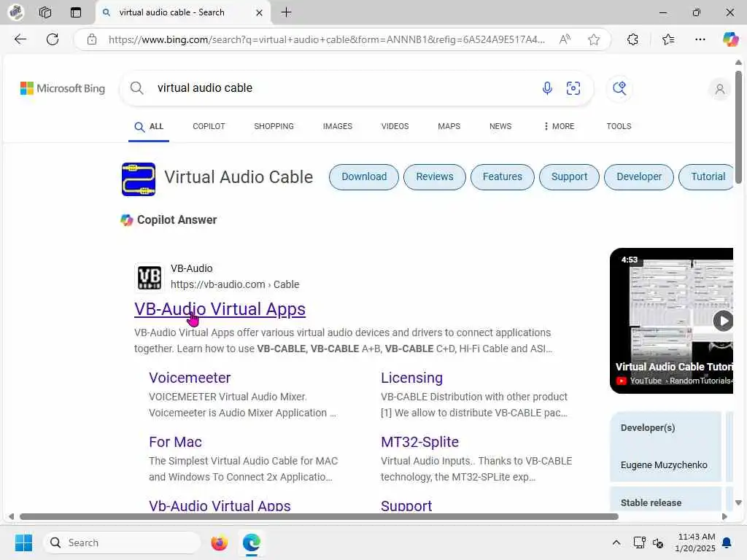747x560 pixels.
Task: Open visual search camera icon
Action: click(x=573, y=88)
